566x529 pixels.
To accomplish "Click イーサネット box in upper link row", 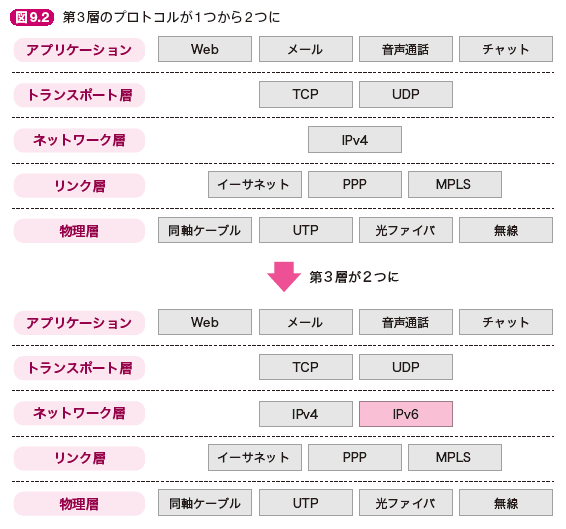I will (255, 185).
